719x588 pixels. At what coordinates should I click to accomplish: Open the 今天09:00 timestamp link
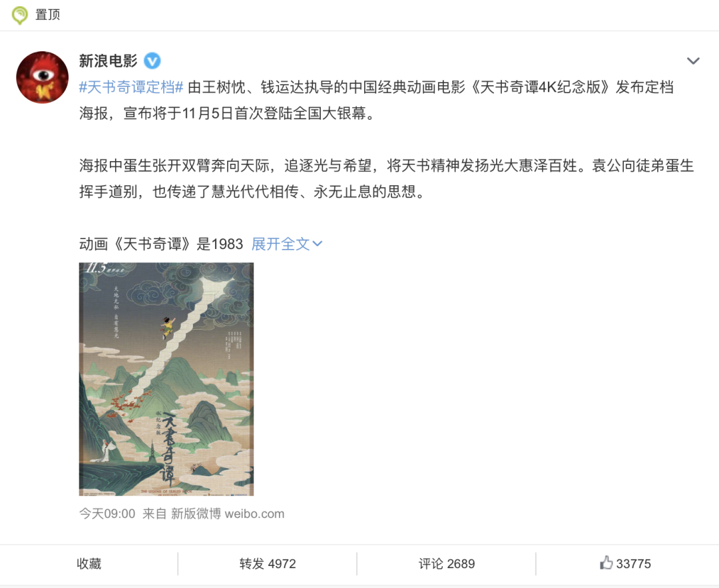point(107,513)
